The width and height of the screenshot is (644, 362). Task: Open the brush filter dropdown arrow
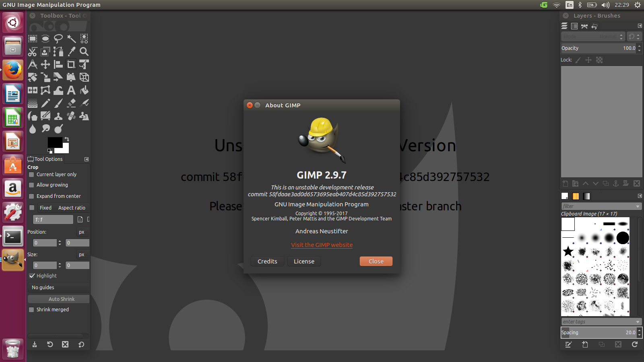(x=638, y=206)
